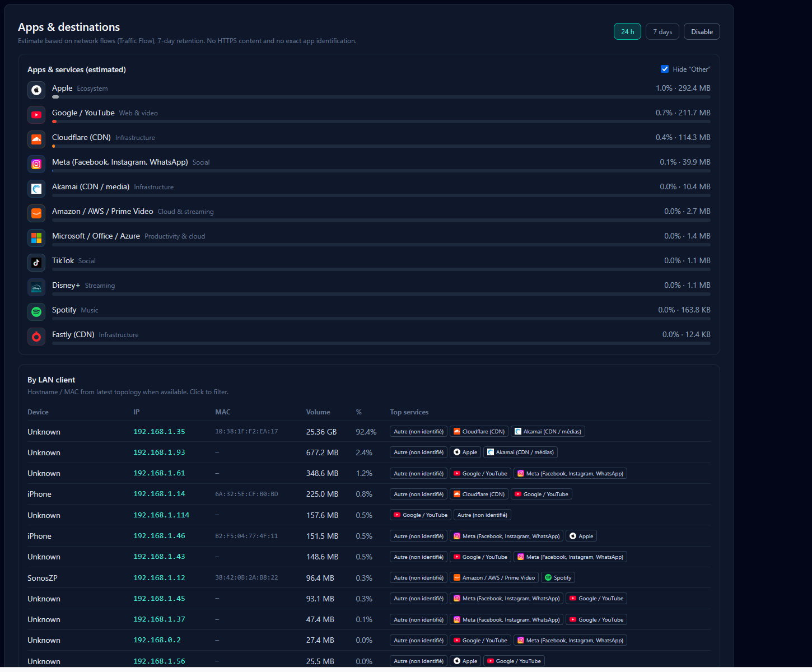The image size is (812, 672).
Task: Click the Akamai chip in the 192.168.1.93 row
Action: pos(520,452)
